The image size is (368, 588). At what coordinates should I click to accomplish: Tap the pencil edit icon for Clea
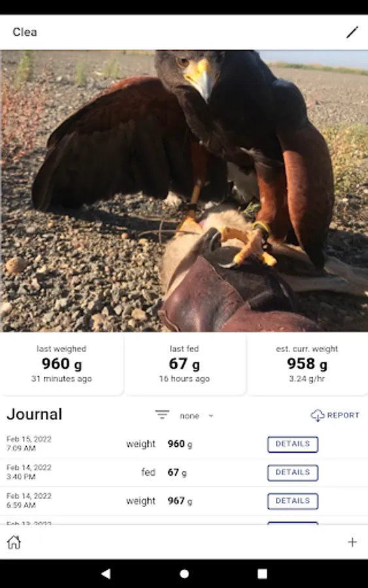(352, 32)
